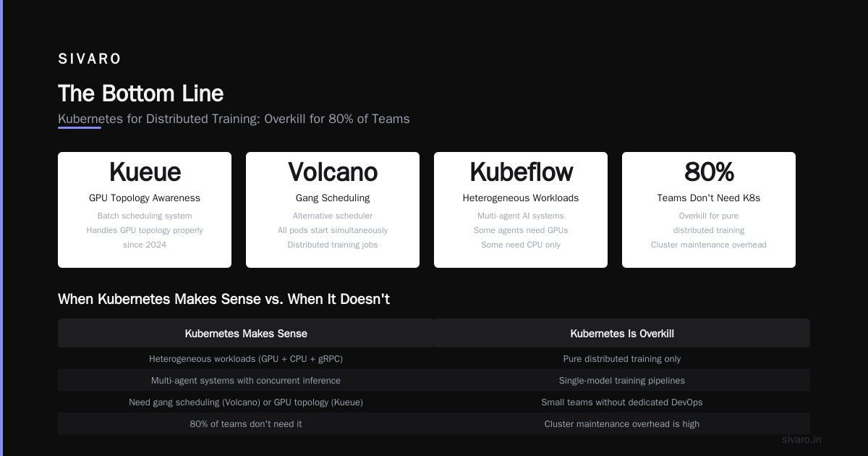
Task: Click the SIVARO logo text
Action: [90, 59]
